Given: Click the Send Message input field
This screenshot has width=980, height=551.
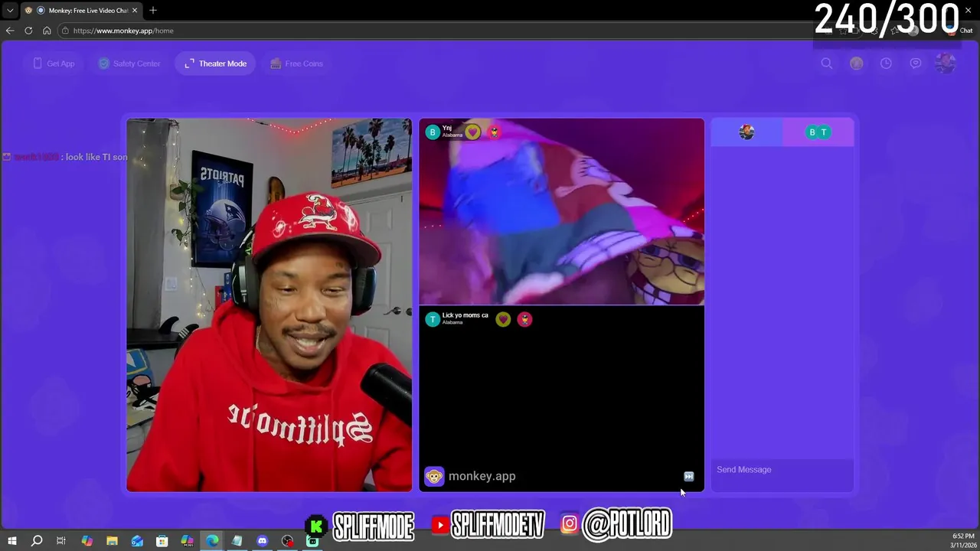Looking at the screenshot, I should pos(782,470).
